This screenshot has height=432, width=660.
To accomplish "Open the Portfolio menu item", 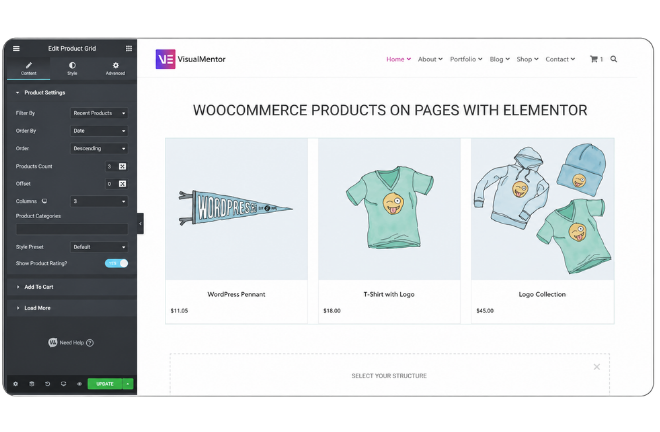I will pos(466,59).
